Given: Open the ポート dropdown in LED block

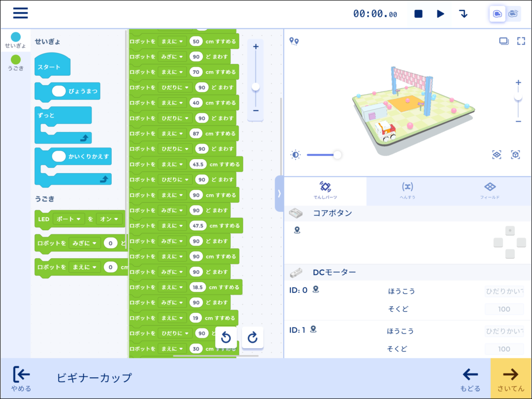Looking at the screenshot, I should click(x=69, y=219).
